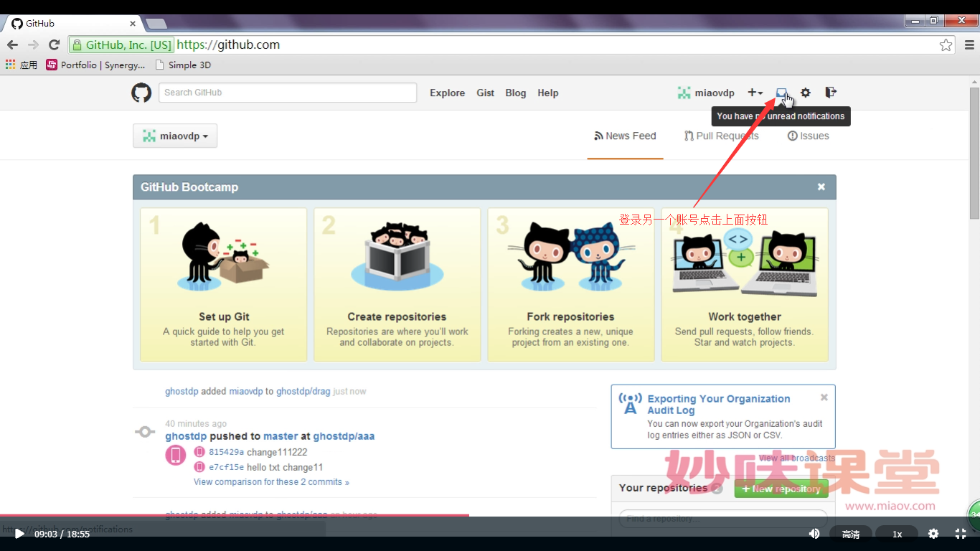Open commit 815429a
Screen dimensions: 980x551
pyautogui.click(x=226, y=452)
